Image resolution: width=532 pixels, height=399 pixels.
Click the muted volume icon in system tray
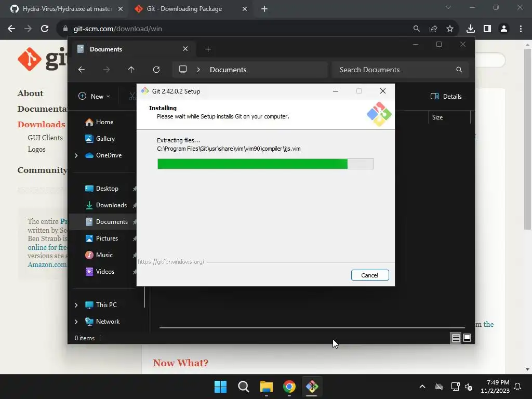pos(469,387)
